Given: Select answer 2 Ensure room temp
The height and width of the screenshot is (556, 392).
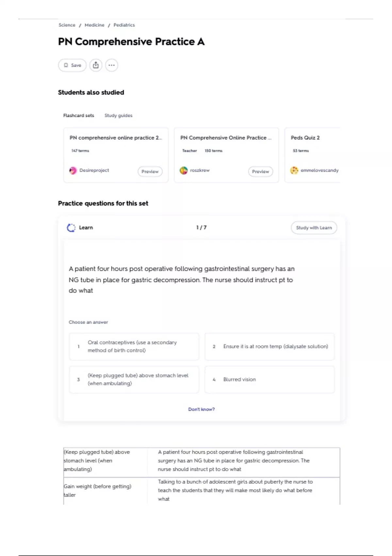Looking at the screenshot, I should point(269,346).
